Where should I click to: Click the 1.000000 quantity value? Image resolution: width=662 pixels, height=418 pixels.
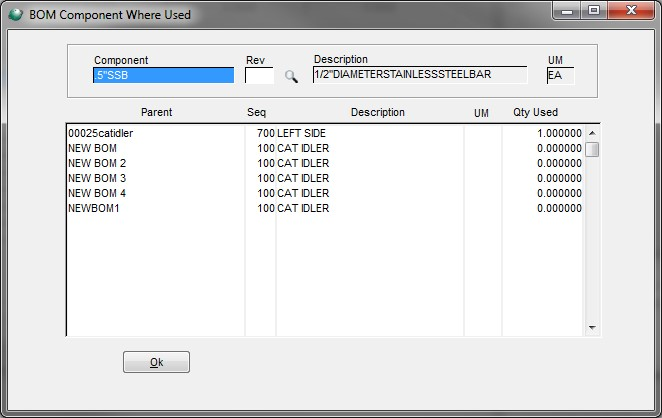click(559, 133)
